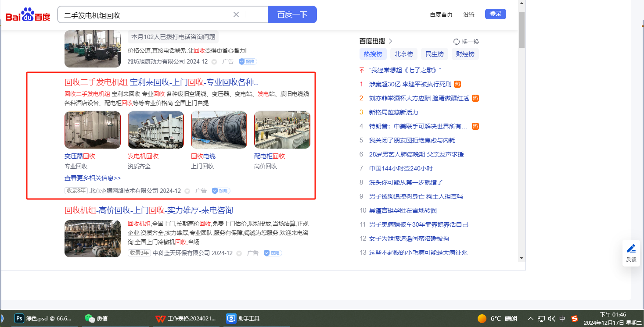Click the 中 IME language indicator
Screen dimensions: 644x327
(x=562, y=319)
